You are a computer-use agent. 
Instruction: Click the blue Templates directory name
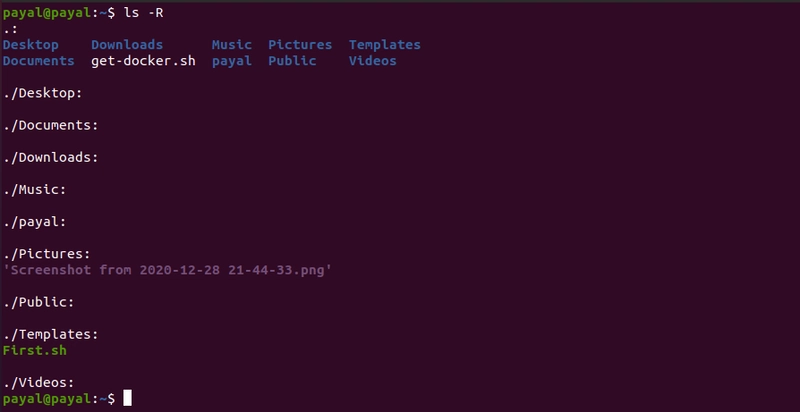(385, 45)
